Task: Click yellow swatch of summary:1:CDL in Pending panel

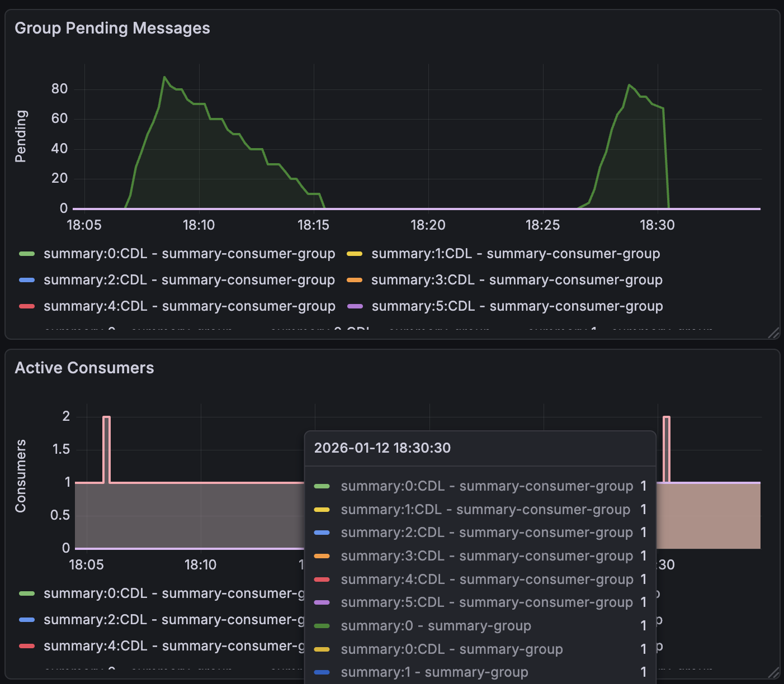Action: [x=355, y=254]
